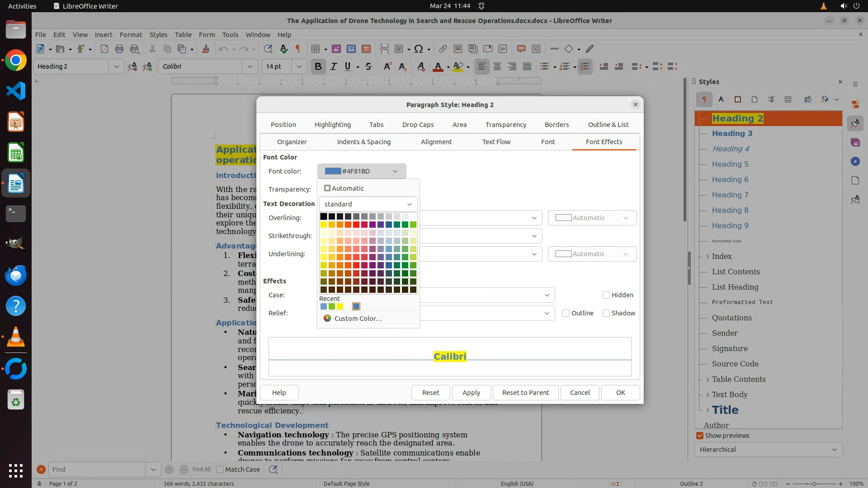Uncheck Show previews in Styles panel
The width and height of the screenshot is (868, 488).
[x=700, y=436]
